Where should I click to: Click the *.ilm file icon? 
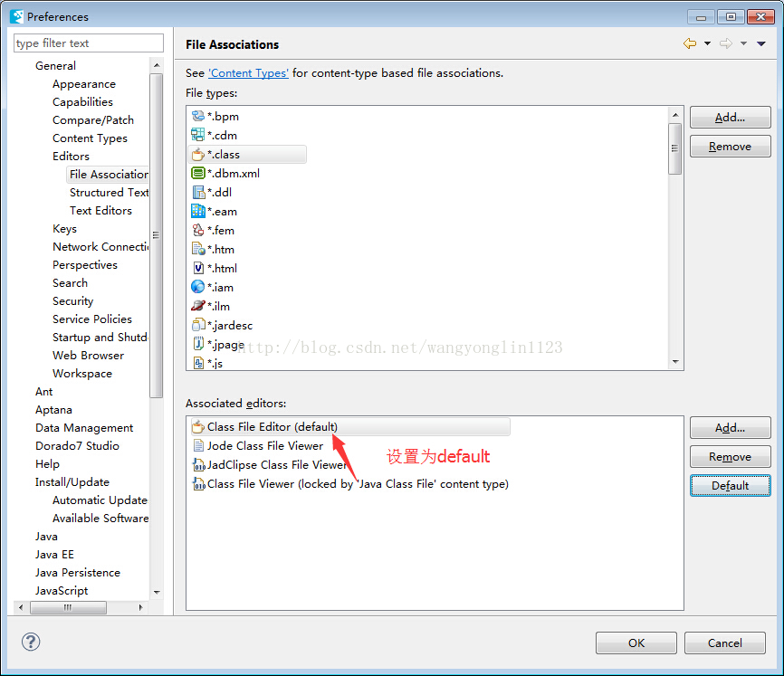[198, 306]
